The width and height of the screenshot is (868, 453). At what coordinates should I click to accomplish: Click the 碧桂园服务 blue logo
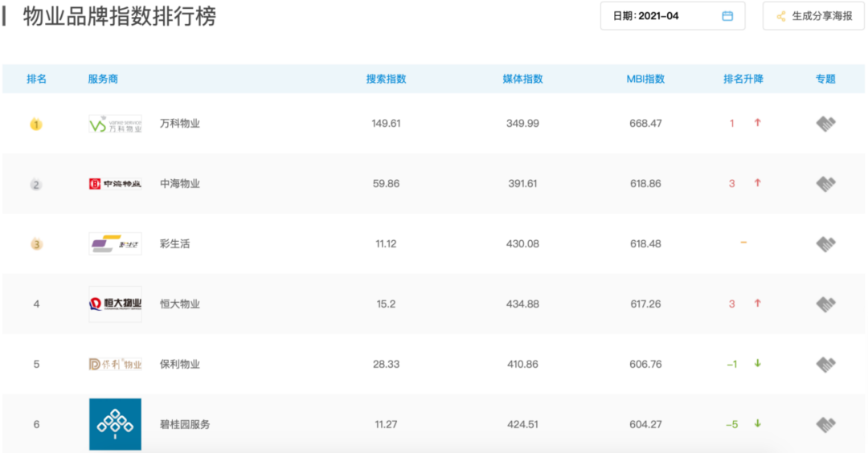click(115, 424)
